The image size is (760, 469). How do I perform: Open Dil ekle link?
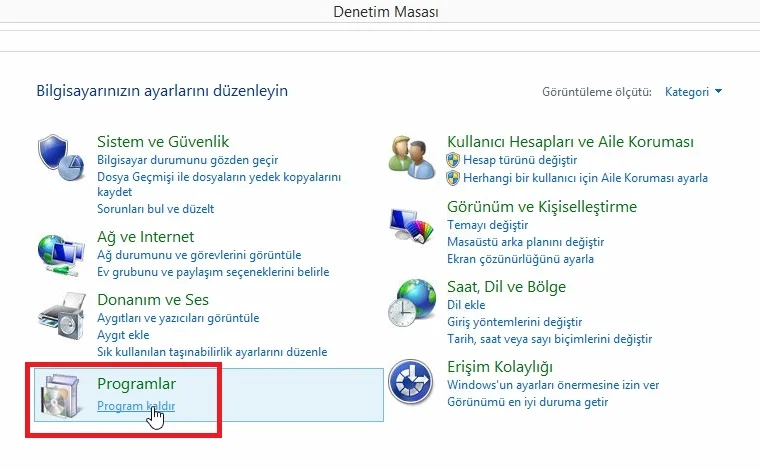466,305
